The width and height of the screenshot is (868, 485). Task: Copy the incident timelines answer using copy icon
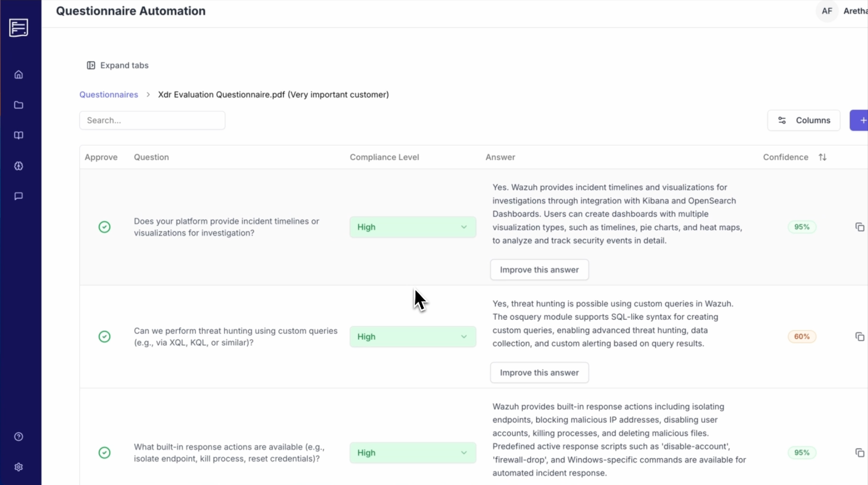click(x=860, y=227)
